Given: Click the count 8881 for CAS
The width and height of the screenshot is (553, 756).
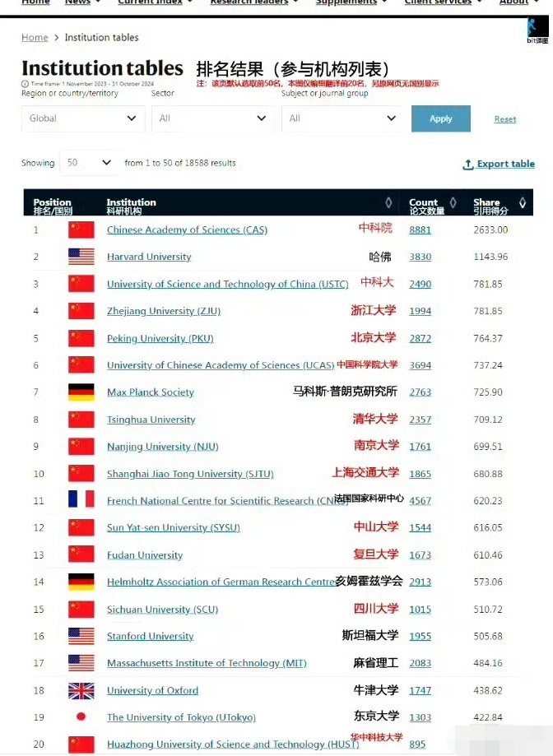Looking at the screenshot, I should pyautogui.click(x=420, y=230).
